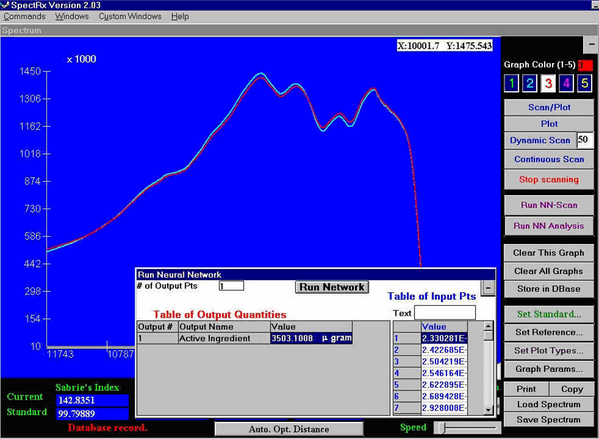599x439 pixels.
Task: Click Run NN-Scan
Action: (549, 205)
